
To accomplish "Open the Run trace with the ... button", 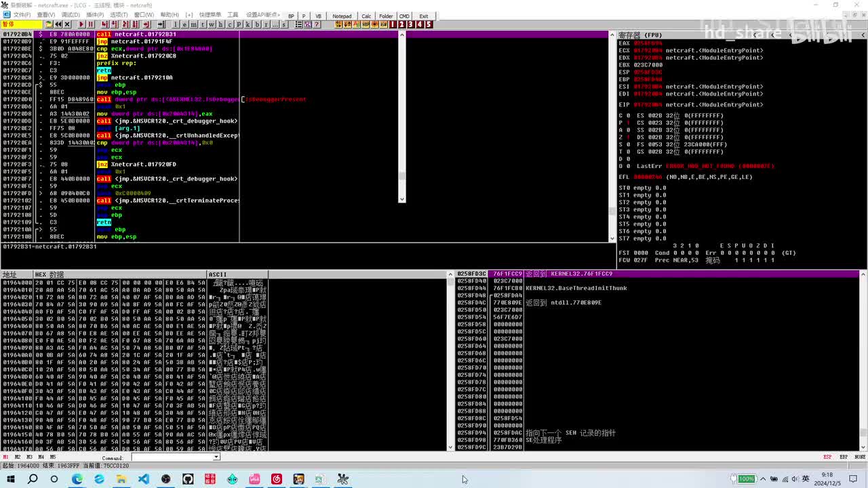I will (274, 24).
